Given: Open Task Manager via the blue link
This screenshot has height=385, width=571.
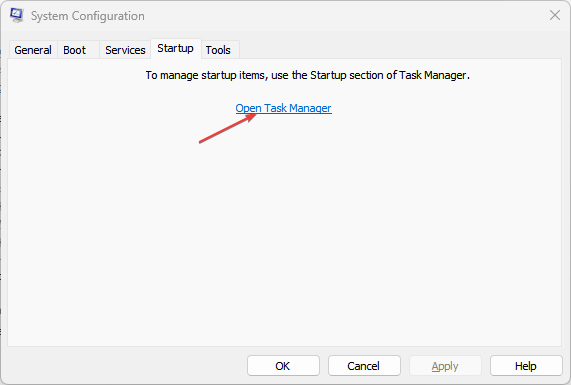Looking at the screenshot, I should (x=283, y=108).
